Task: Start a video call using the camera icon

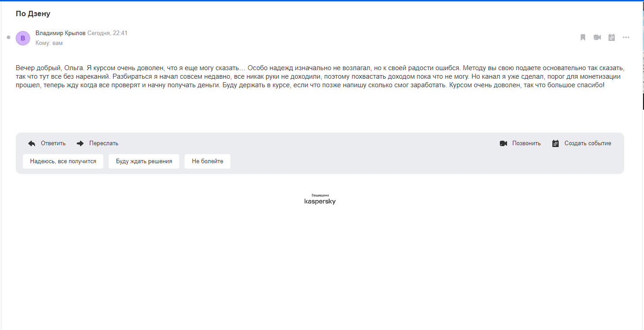Action: click(597, 37)
